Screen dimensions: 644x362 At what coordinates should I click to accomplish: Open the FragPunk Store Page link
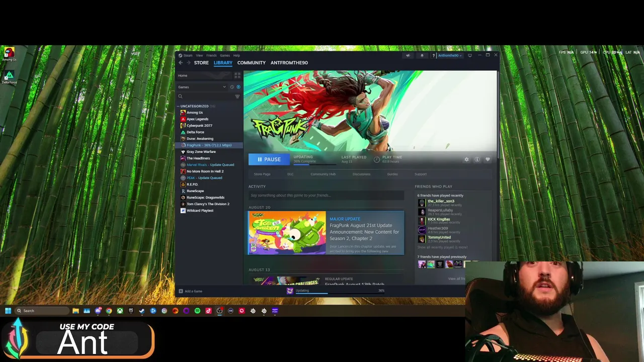[262, 174]
